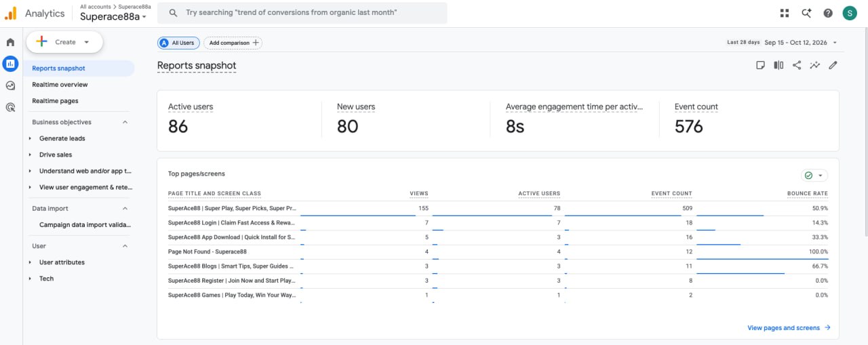Screen dimensions: 868x345
Task: Collapse the Business objectives section
Action: (x=125, y=122)
